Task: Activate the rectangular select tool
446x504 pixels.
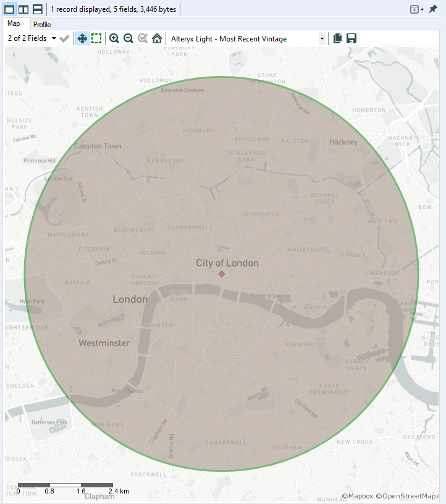Action: [x=96, y=38]
